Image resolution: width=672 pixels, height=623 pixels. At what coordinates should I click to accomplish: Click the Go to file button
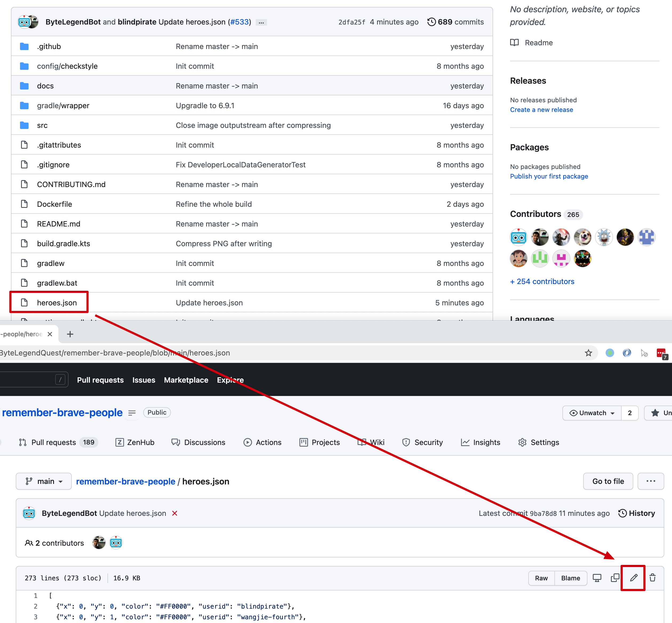click(608, 482)
